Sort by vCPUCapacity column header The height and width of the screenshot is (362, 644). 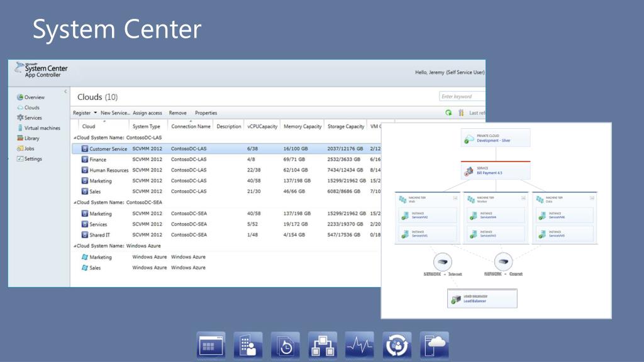262,126
